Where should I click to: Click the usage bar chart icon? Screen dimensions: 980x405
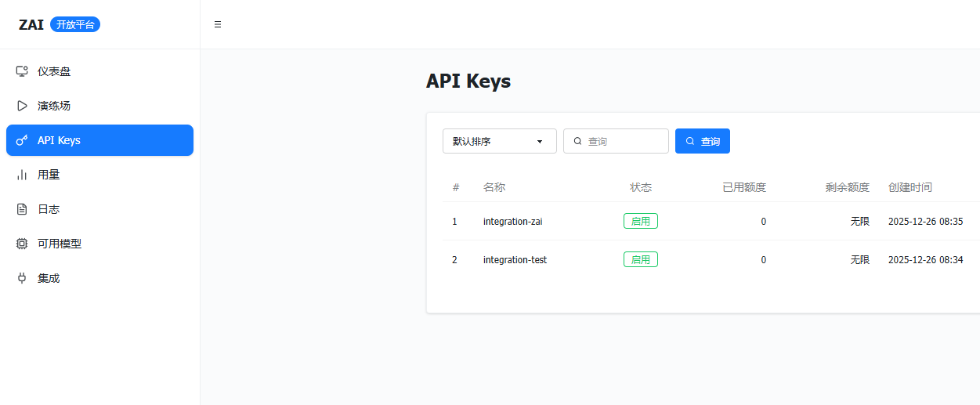(x=22, y=175)
